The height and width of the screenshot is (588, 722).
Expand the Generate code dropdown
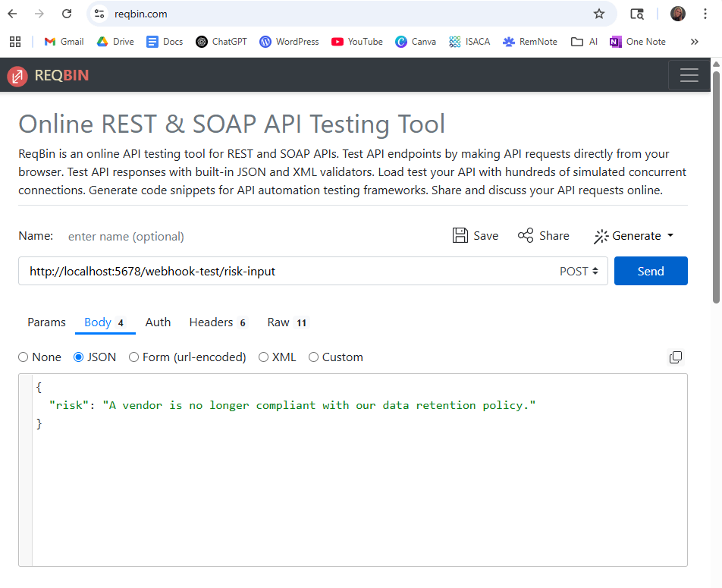pyautogui.click(x=633, y=236)
